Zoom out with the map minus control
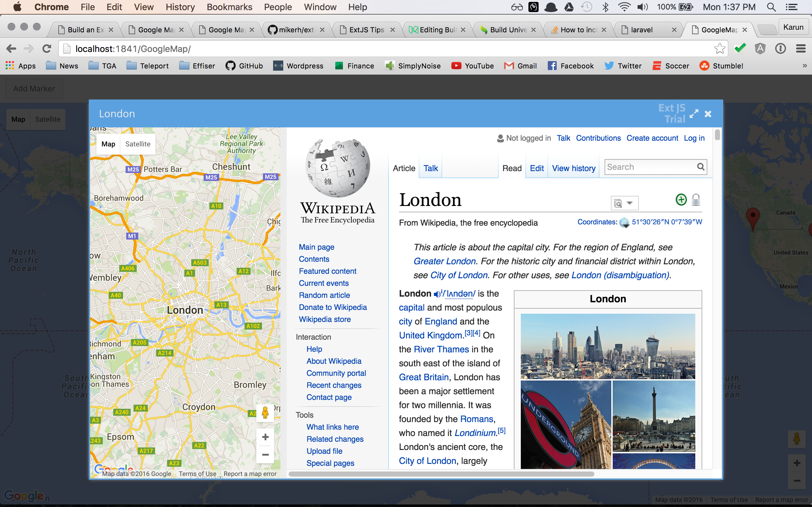Image resolution: width=812 pixels, height=507 pixels. pos(265,455)
